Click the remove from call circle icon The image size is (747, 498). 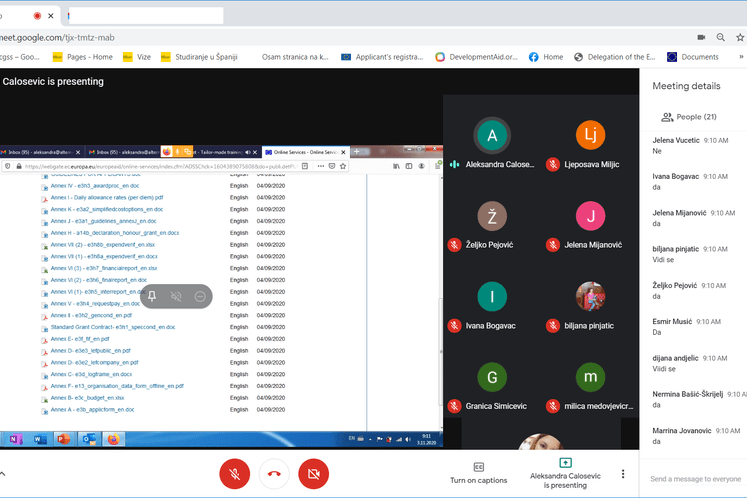pyautogui.click(x=200, y=296)
